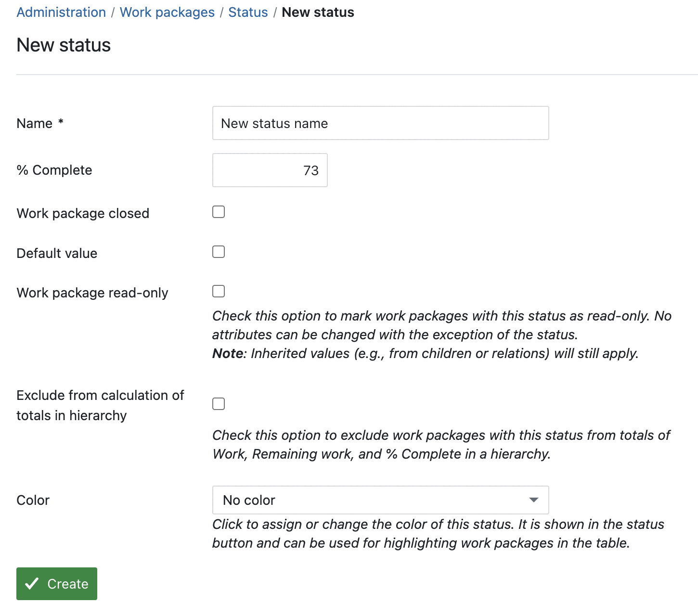Click the Name required field label
Image resolution: width=698 pixels, height=616 pixels.
tap(39, 123)
